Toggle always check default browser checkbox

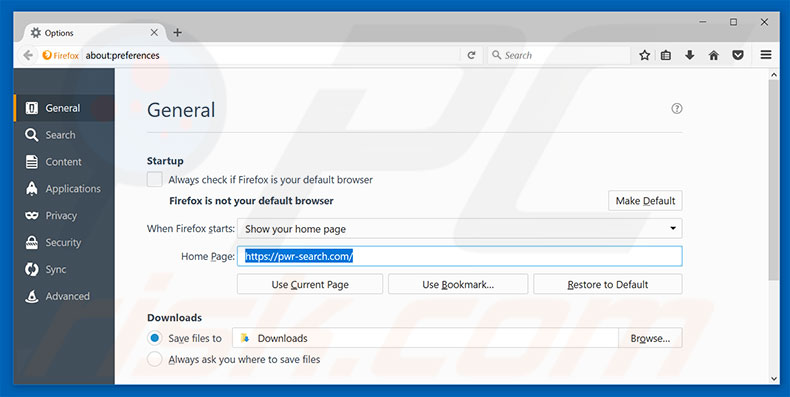point(155,179)
